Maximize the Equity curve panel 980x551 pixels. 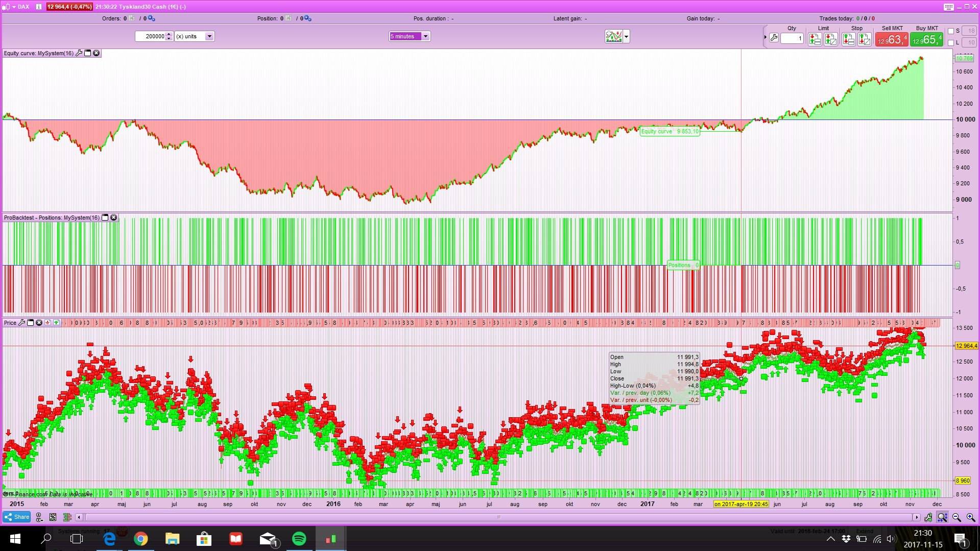click(88, 53)
